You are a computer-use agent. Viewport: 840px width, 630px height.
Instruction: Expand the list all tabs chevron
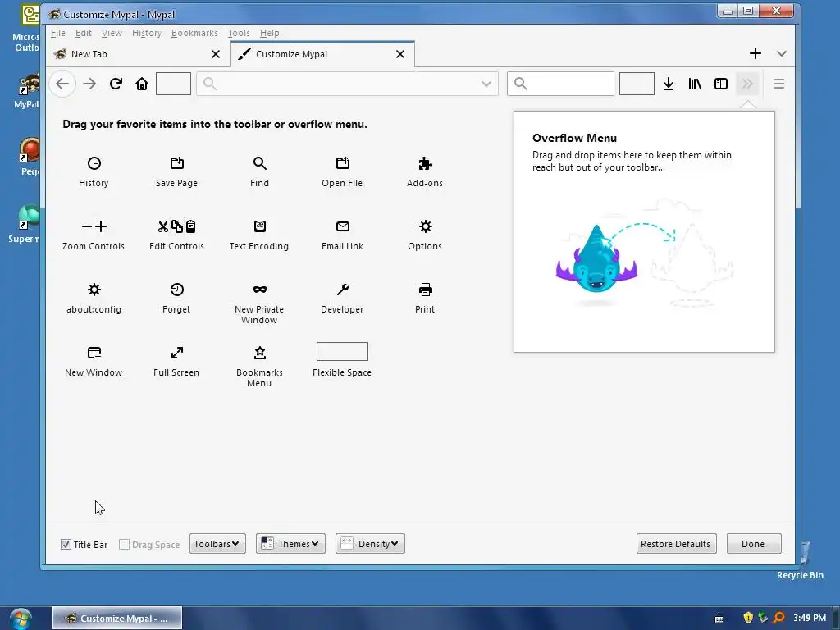782,53
